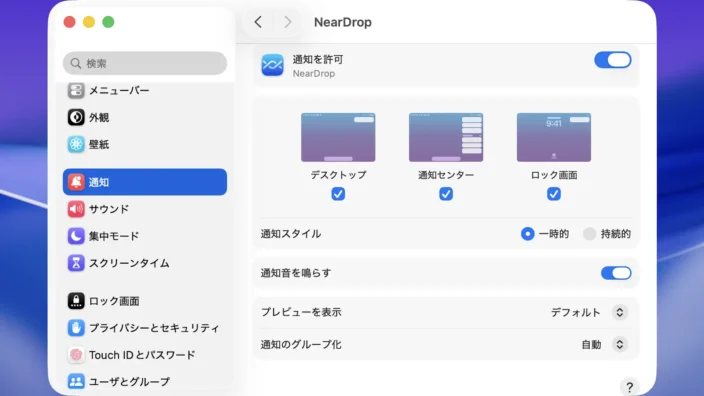Viewport: 704px width, 396px height.
Task: Click the search magnifier icon
Action: [x=76, y=63]
